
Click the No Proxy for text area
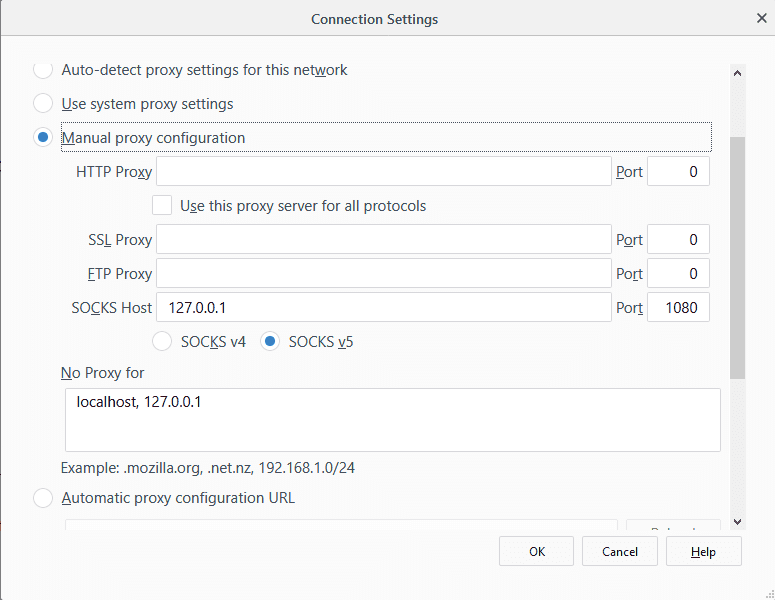pyautogui.click(x=392, y=420)
